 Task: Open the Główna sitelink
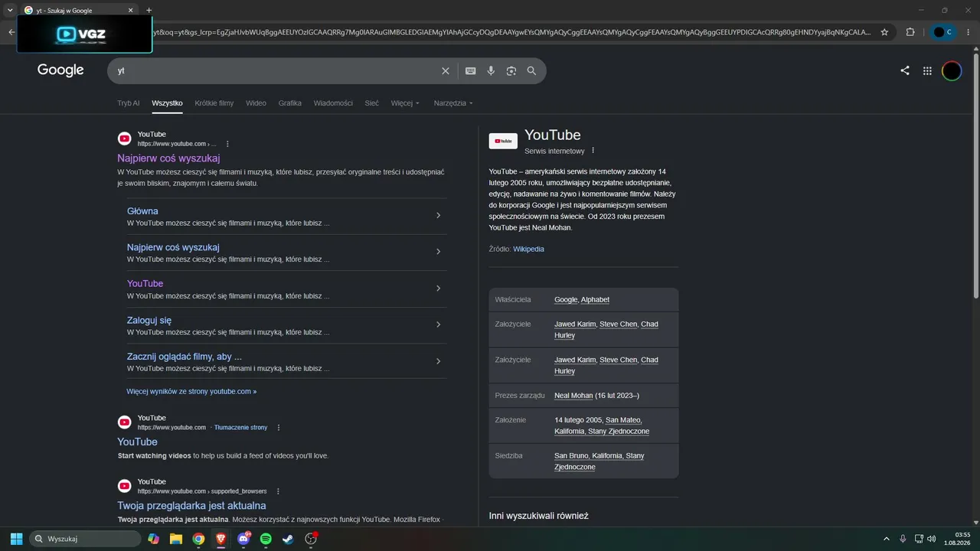[142, 211]
